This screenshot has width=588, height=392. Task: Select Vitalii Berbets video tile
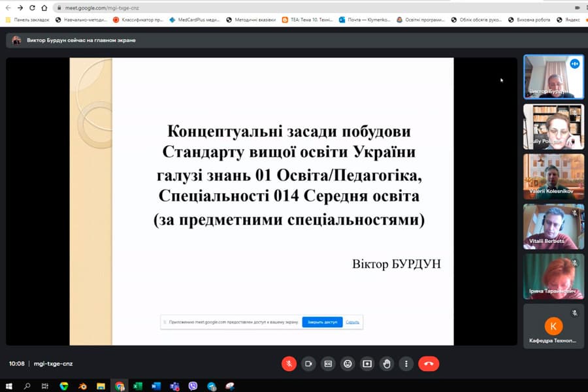click(553, 227)
